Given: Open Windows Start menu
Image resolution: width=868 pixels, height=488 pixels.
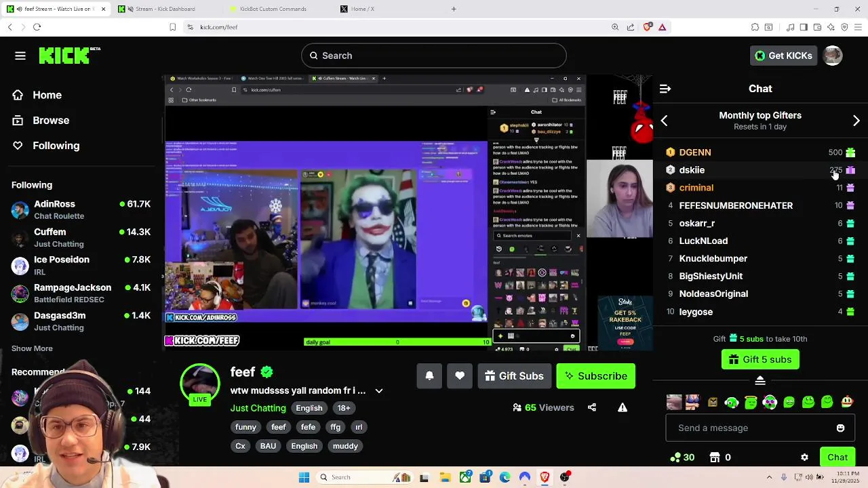Looking at the screenshot, I should 304,477.
